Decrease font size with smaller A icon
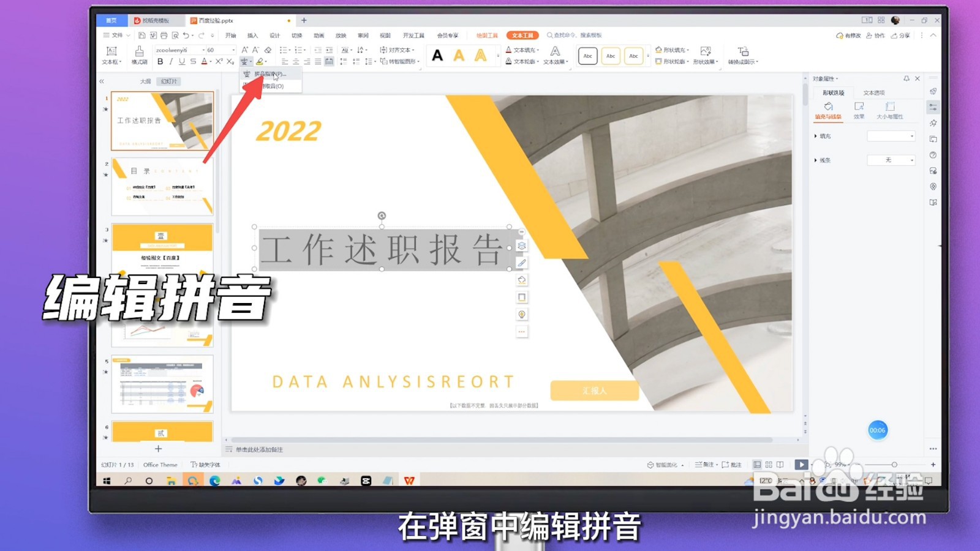 point(255,50)
